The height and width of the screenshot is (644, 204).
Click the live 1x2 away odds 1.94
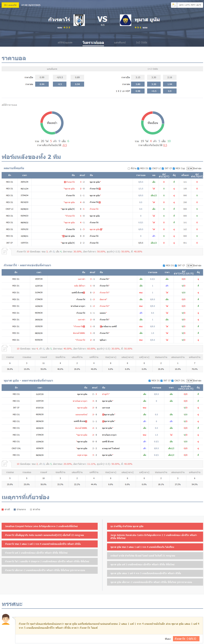tap(170, 84)
